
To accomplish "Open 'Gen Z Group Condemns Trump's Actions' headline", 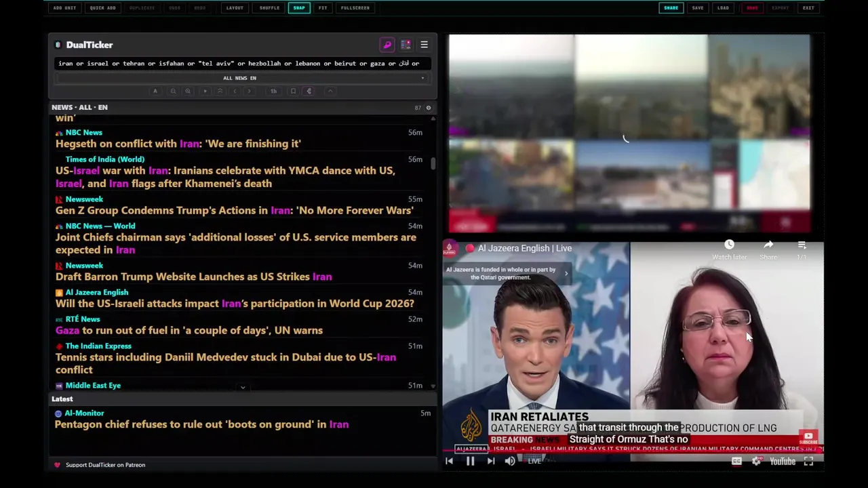I will pyautogui.click(x=234, y=211).
